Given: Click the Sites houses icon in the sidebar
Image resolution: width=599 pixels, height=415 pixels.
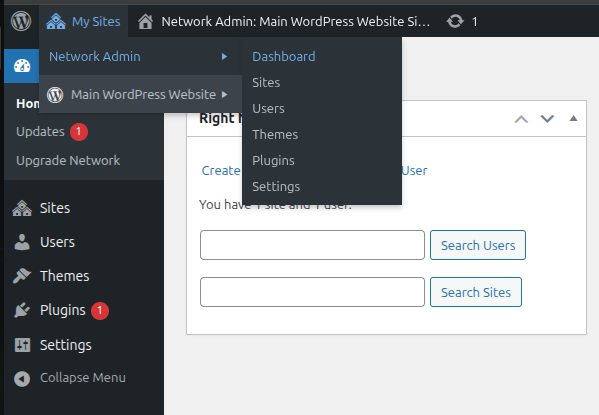Looking at the screenshot, I should [x=22, y=208].
